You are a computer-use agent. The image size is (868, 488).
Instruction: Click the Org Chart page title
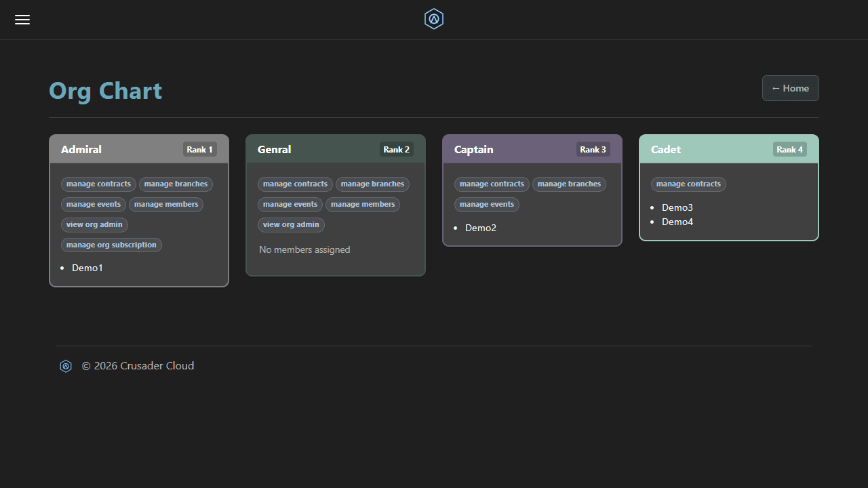coord(105,90)
